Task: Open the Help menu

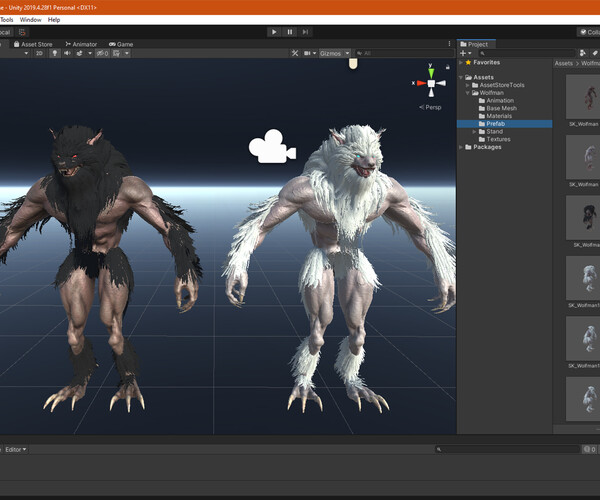Action: [x=54, y=20]
